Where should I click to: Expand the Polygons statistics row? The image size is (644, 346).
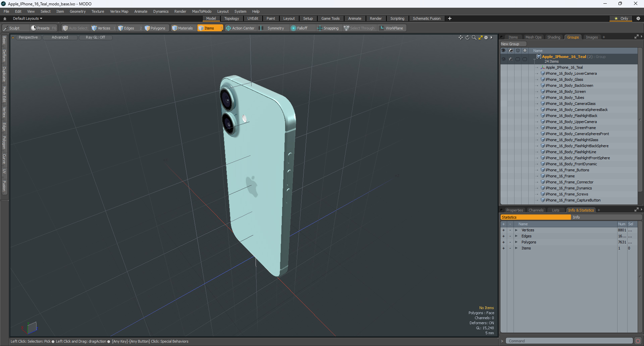[516, 242]
